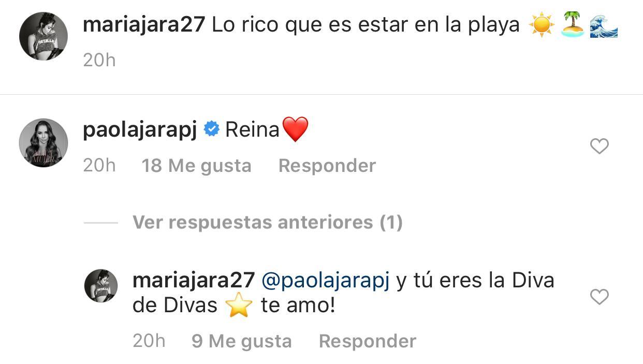This screenshot has height=364, width=643.
Task: Click Responder under mariajara27's reply
Action: click(367, 341)
